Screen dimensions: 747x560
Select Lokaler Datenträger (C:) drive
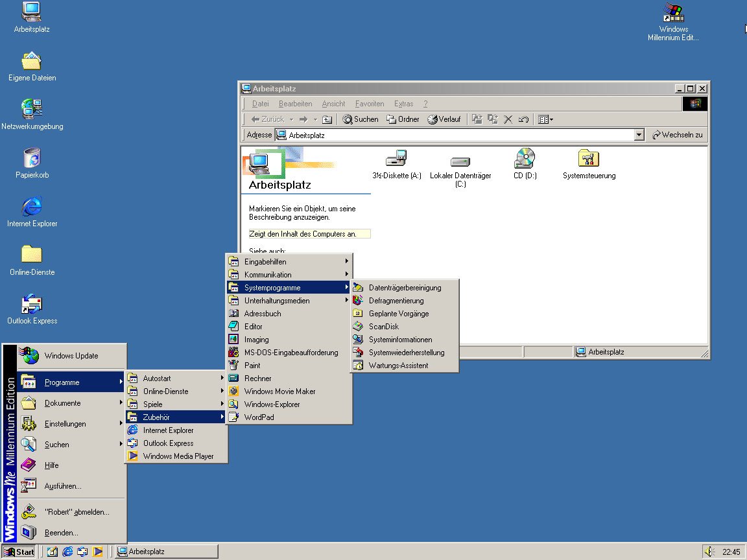coord(460,171)
